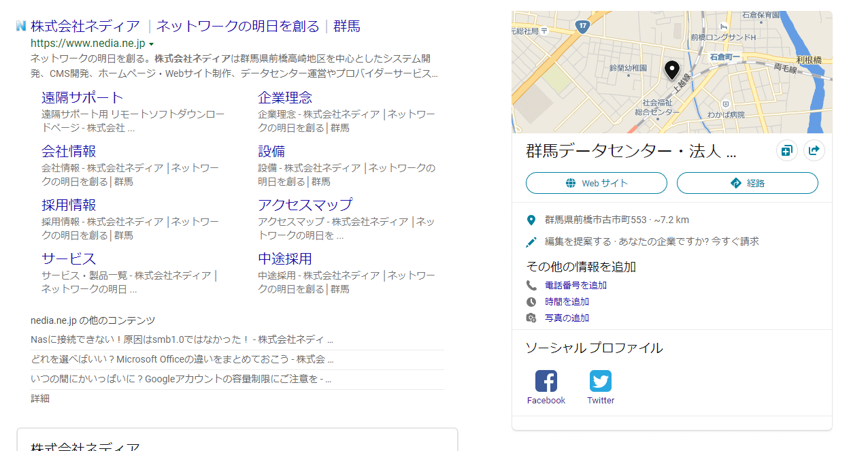This screenshot has height=451, width=868.
Task: Open the https://www.nedia.ne.jp URL link
Action: [88, 44]
